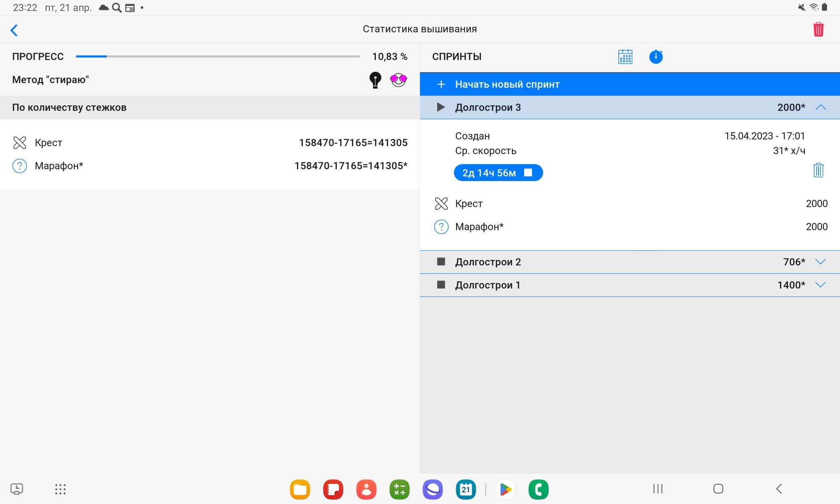Tap the pink glasses smiley icon
This screenshot has height=504, width=840.
click(398, 79)
